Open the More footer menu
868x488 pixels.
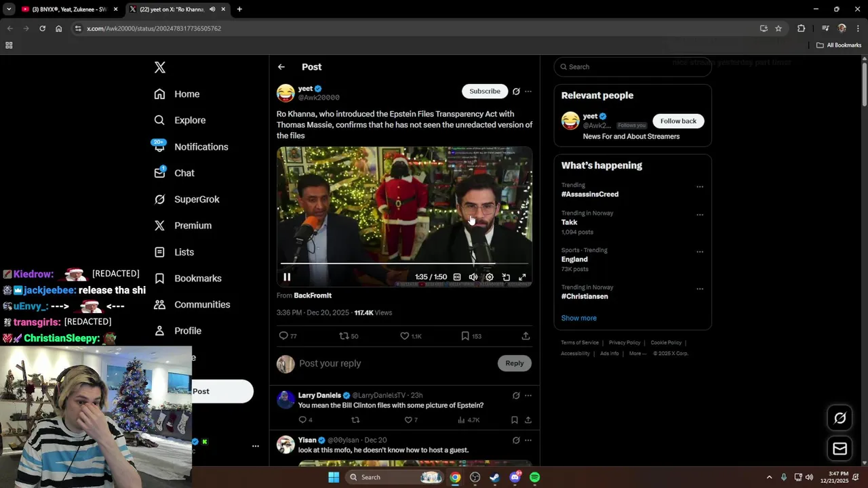(637, 354)
